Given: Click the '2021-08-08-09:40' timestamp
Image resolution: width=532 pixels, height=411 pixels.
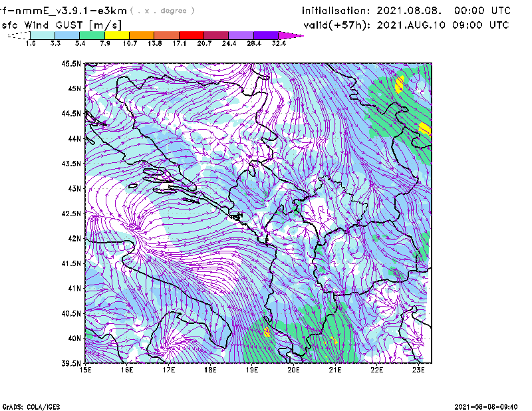Looking at the screenshot, I should pos(486,407).
